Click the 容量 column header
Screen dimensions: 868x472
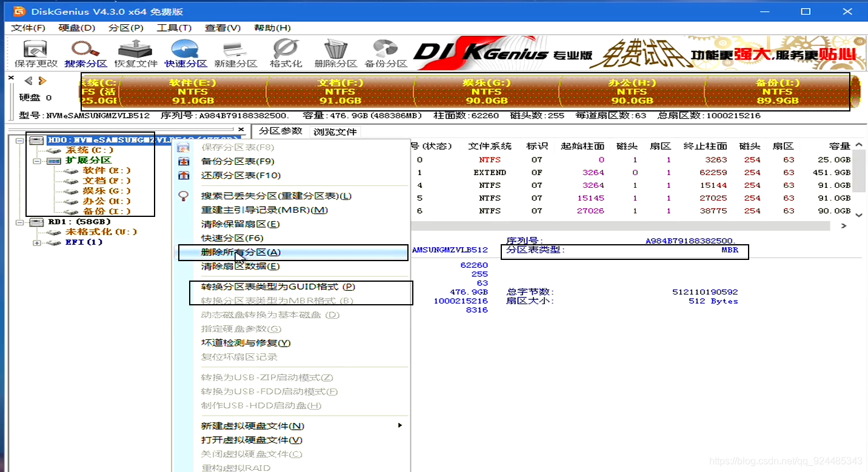pyautogui.click(x=840, y=146)
